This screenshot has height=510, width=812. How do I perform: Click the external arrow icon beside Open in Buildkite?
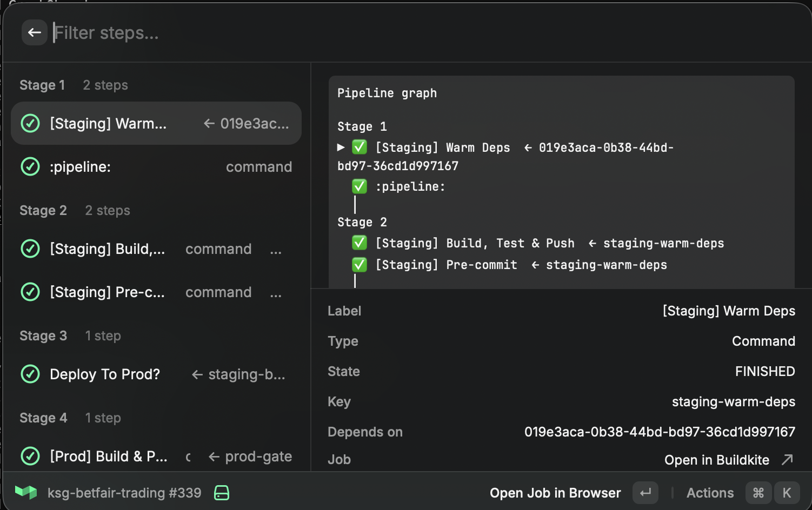787,460
